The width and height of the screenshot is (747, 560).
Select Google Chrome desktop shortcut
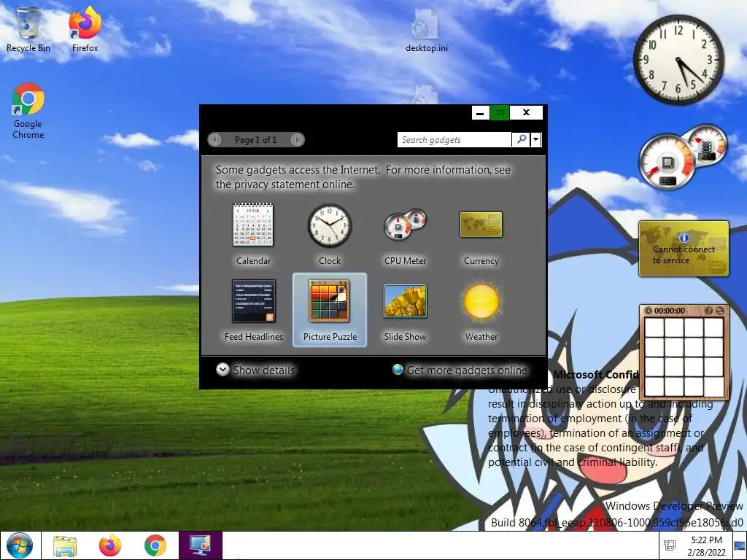point(28,111)
